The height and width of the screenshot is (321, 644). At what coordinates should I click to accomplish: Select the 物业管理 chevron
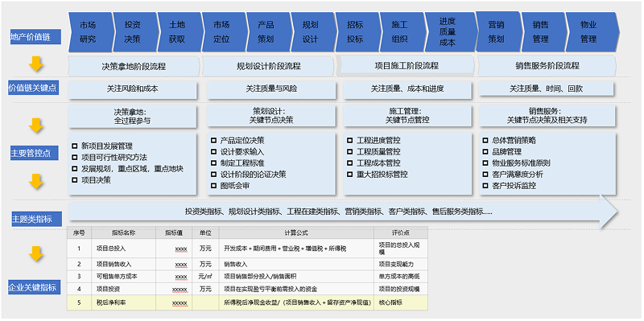pyautogui.click(x=592, y=32)
